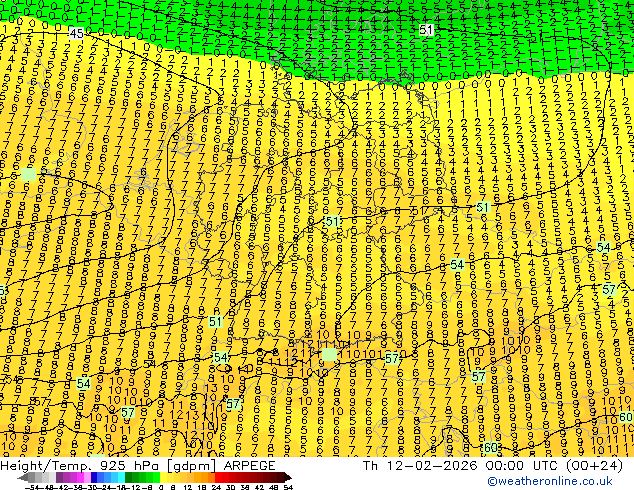Click the '30' value on the legend scale
Screen dimensions: 634x490
point(230,488)
